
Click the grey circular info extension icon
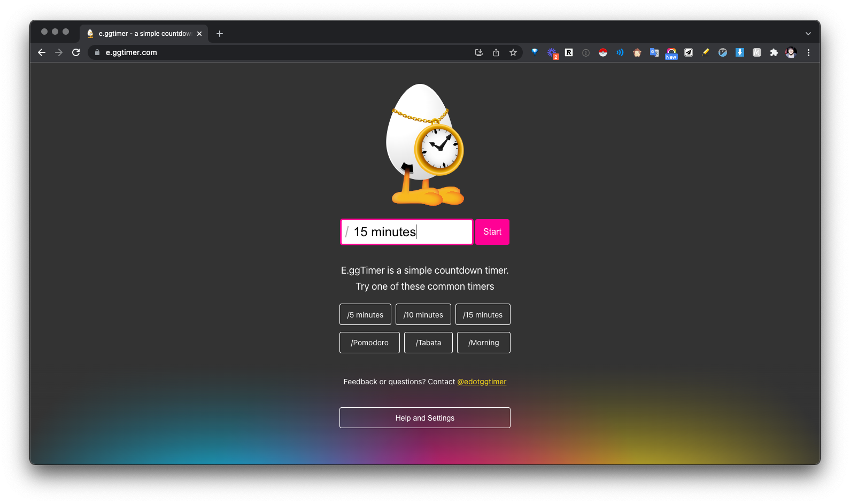point(586,52)
